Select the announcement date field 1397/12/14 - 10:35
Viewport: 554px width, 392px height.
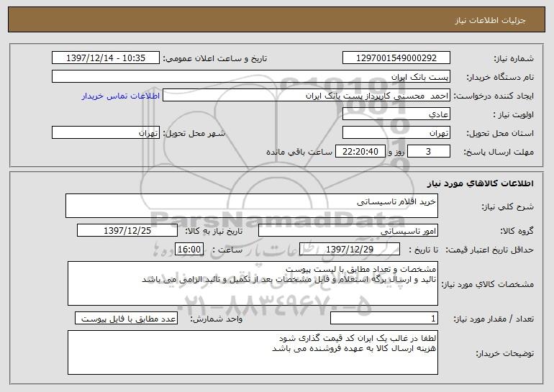coord(106,58)
